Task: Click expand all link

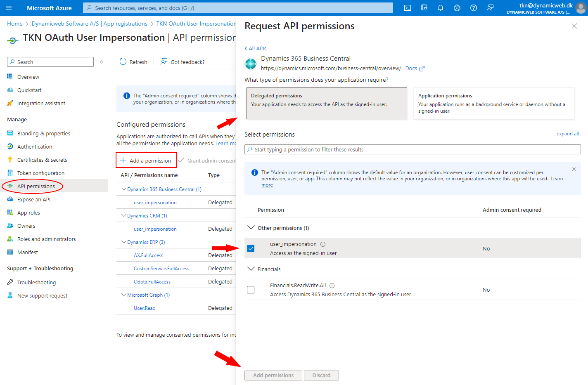Action: point(567,134)
